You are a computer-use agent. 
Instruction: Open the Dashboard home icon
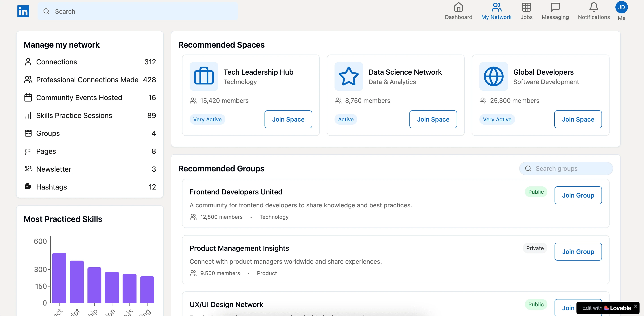[x=458, y=7]
